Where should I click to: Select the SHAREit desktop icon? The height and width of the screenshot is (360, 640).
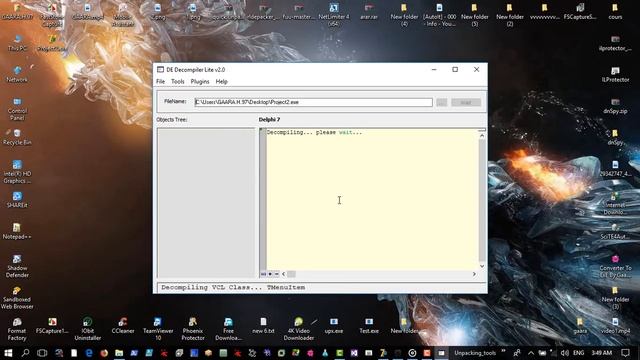click(17, 200)
